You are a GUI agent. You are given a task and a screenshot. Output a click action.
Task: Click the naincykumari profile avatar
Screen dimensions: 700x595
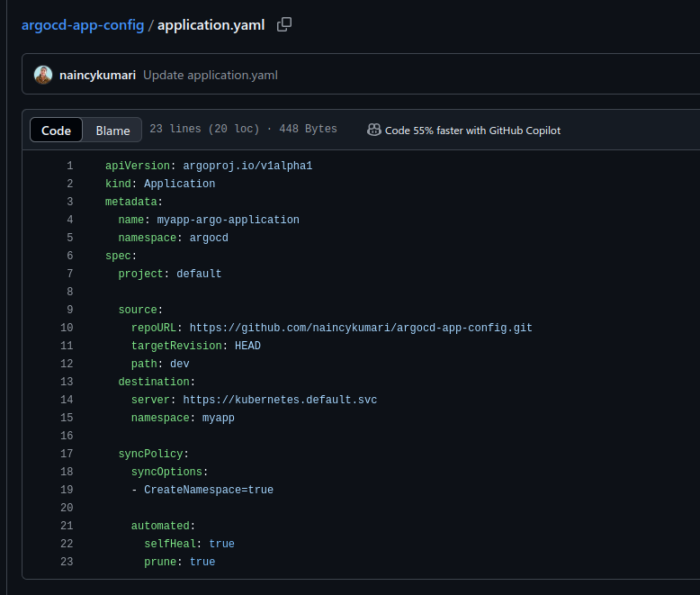43,75
